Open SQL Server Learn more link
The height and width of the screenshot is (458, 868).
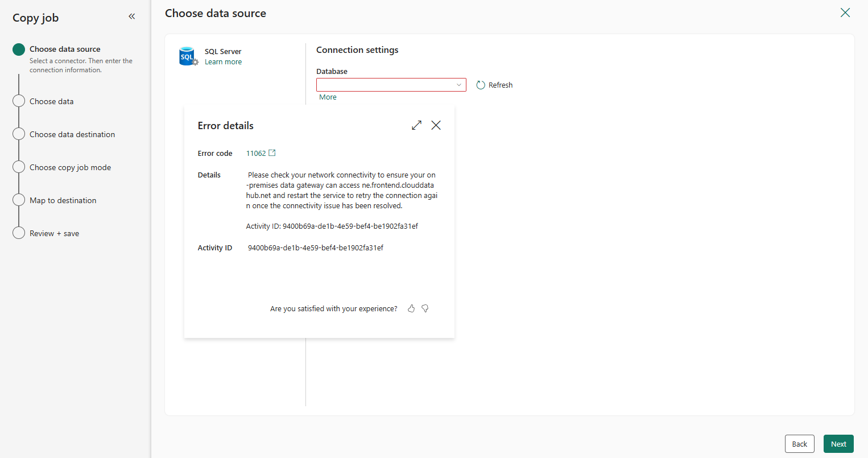[x=223, y=62]
